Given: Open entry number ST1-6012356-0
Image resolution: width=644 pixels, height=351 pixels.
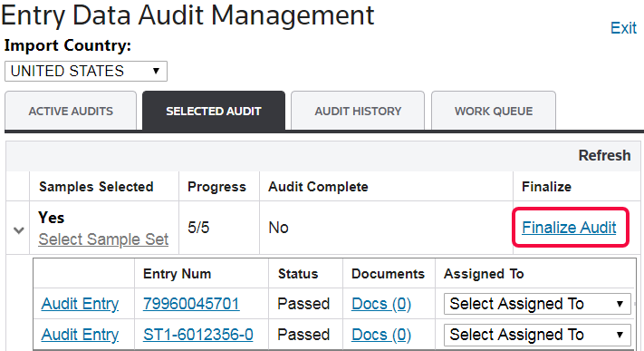Looking at the screenshot, I should click(x=198, y=335).
